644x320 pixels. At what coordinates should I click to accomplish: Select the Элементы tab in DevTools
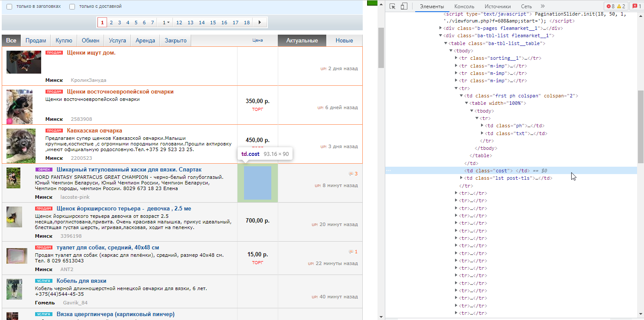432,6
